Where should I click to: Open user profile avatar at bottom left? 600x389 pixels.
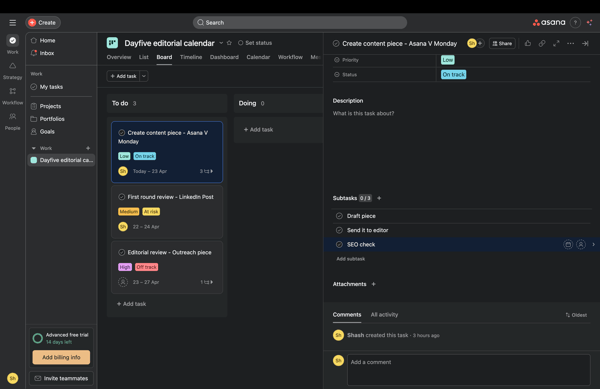click(13, 378)
